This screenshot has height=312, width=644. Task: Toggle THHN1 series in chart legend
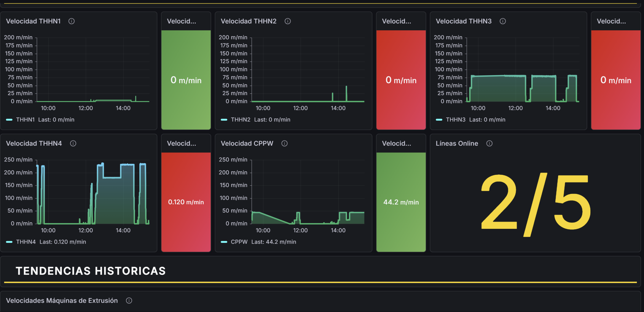(x=25, y=120)
